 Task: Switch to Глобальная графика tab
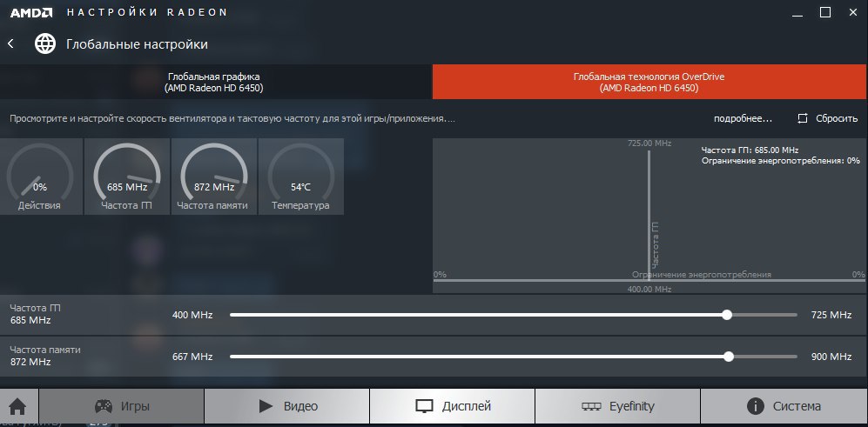(214, 82)
